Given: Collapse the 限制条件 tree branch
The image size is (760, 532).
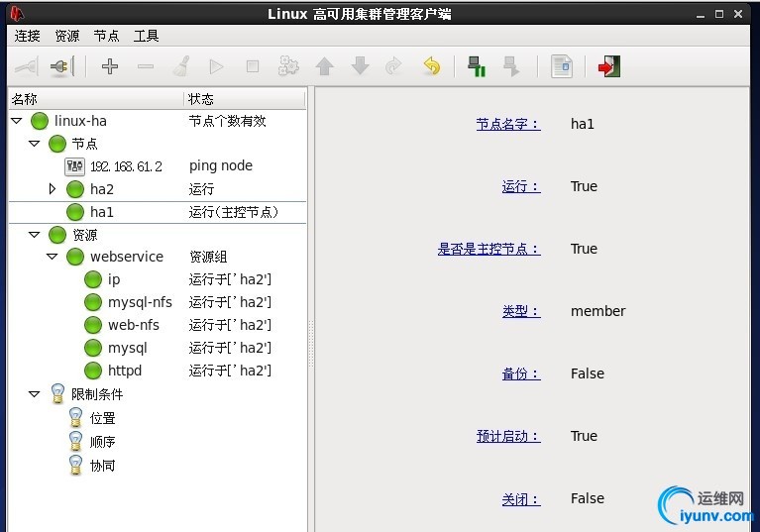Looking at the screenshot, I should [35, 394].
